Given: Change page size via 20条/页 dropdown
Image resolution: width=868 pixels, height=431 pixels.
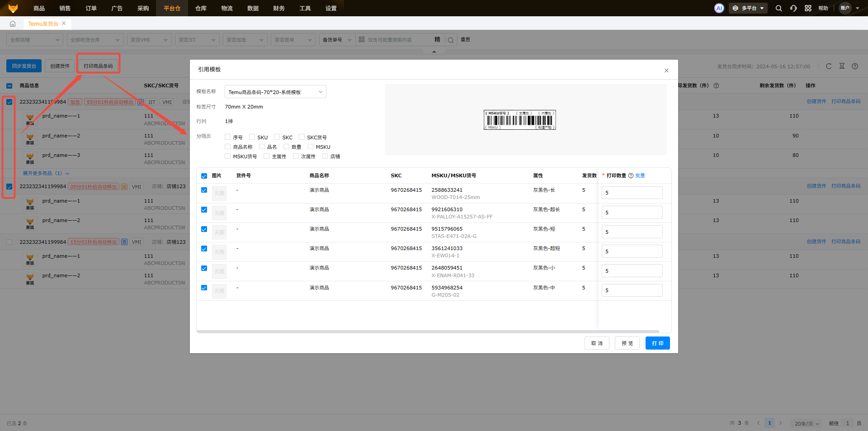Looking at the screenshot, I should pos(807,423).
